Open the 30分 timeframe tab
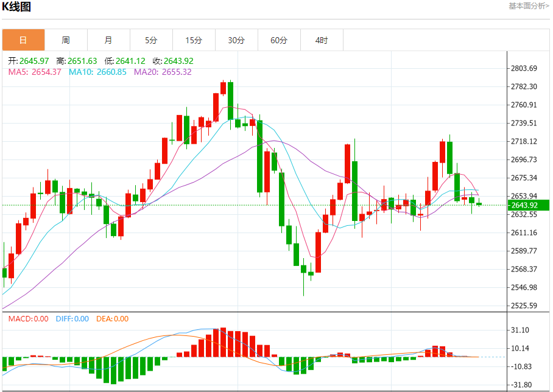The image size is (553, 392). (x=237, y=40)
